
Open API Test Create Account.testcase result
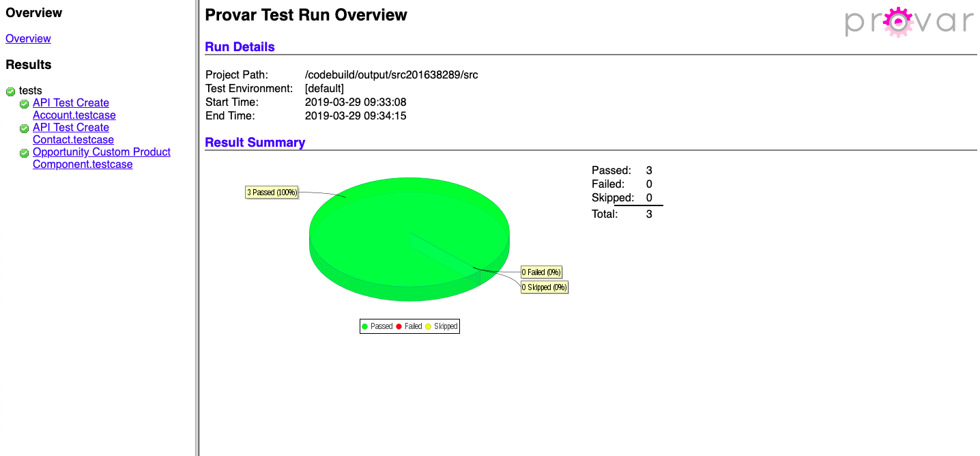coord(74,109)
